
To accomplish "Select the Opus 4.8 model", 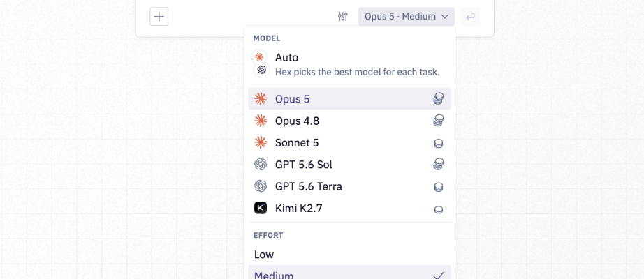I will click(349, 121).
